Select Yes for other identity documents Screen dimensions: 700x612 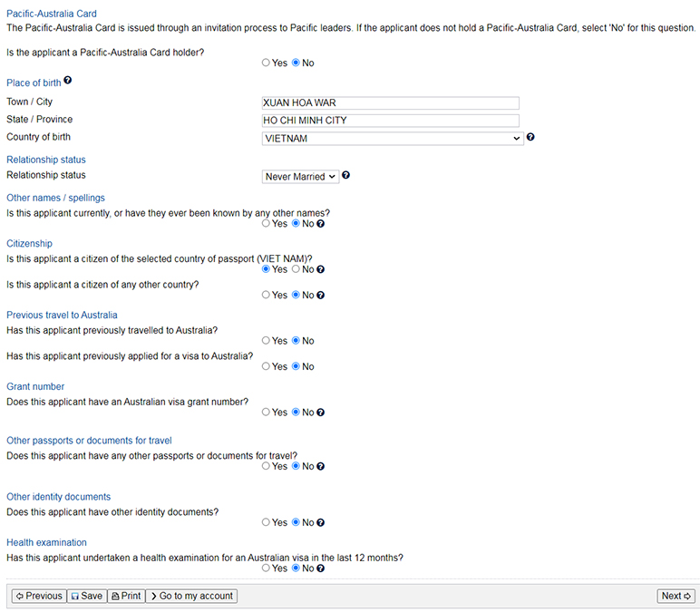tap(266, 522)
